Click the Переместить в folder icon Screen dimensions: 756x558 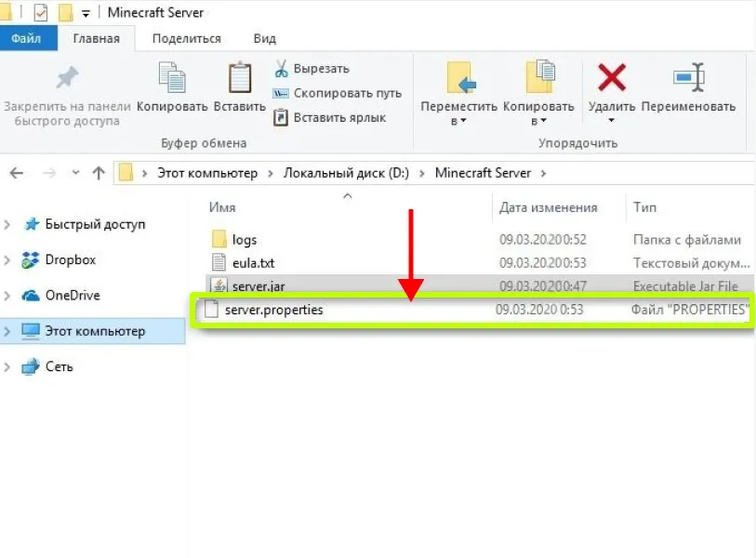click(460, 77)
